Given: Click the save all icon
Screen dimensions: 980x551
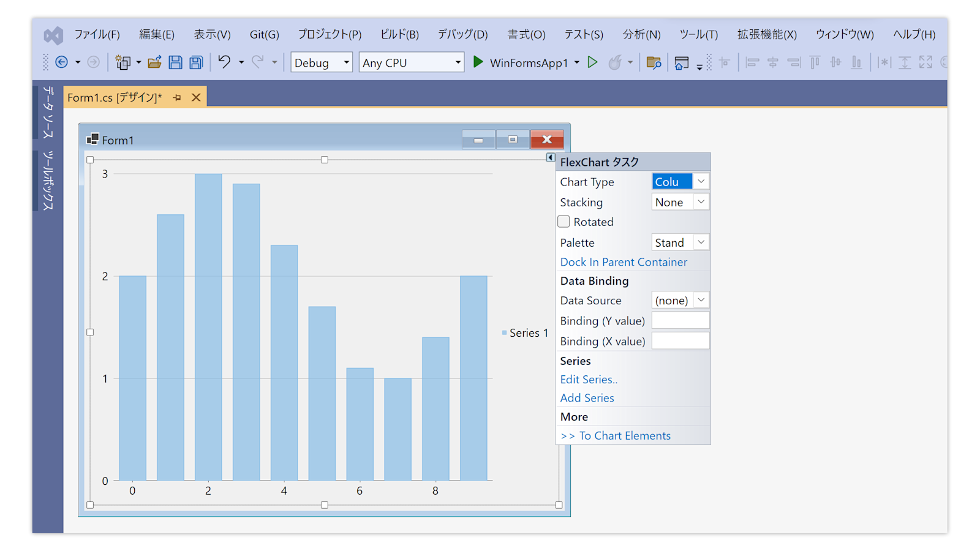Looking at the screenshot, I should click(196, 62).
